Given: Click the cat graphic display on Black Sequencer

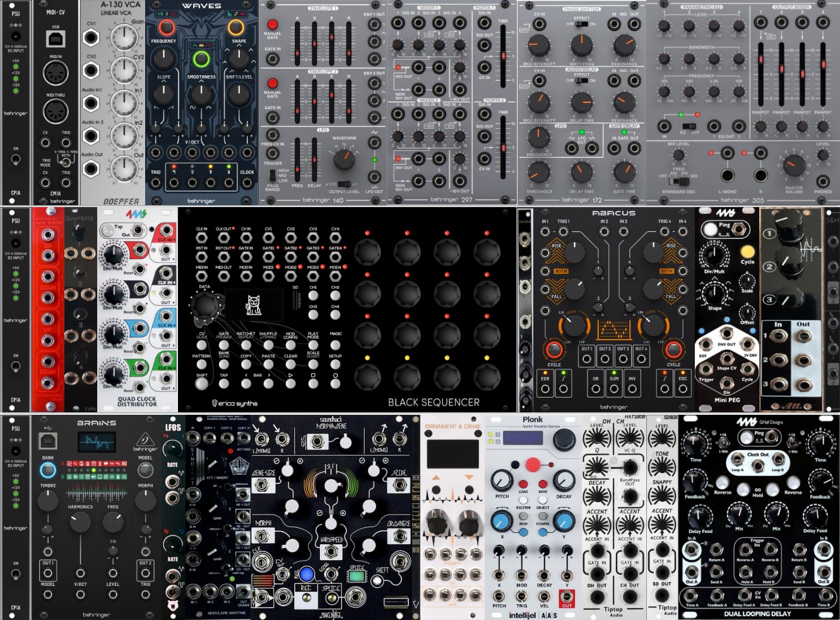Looking at the screenshot, I should pyautogui.click(x=253, y=306).
